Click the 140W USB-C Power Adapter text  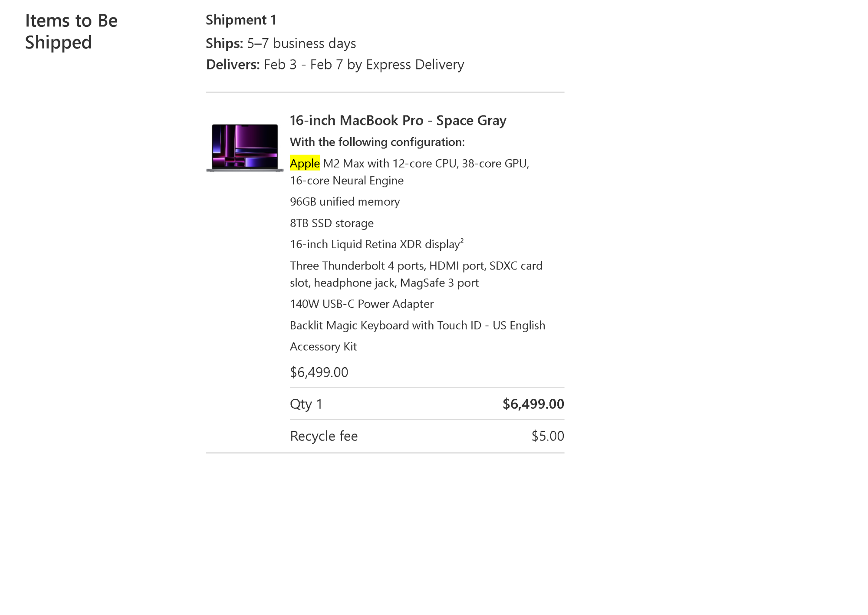pyautogui.click(x=362, y=304)
